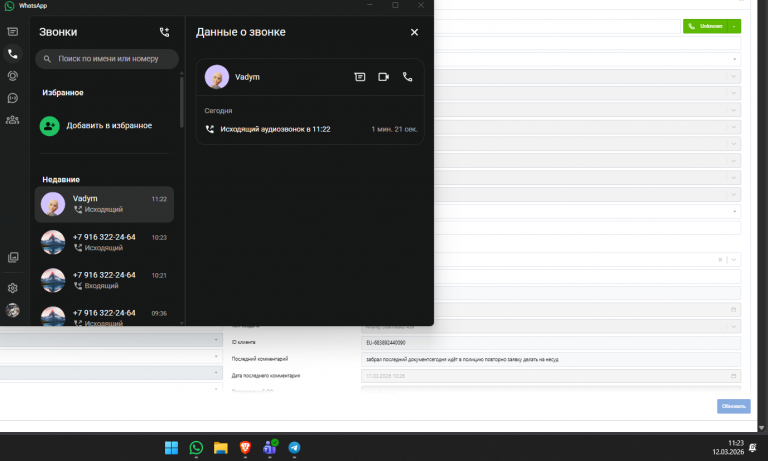Open Brave browser from the taskbar
Screen dimensions: 768x461
[x=245, y=448]
